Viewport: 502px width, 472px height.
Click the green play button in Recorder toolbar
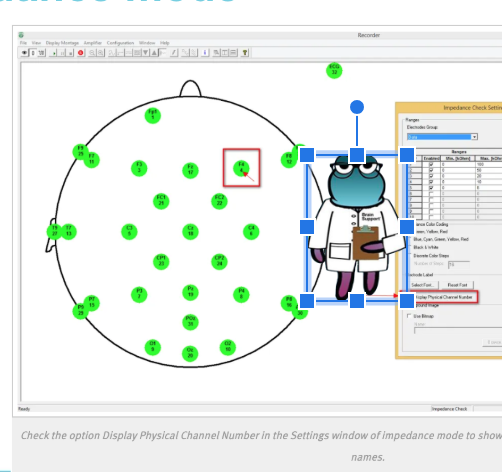tap(54, 53)
